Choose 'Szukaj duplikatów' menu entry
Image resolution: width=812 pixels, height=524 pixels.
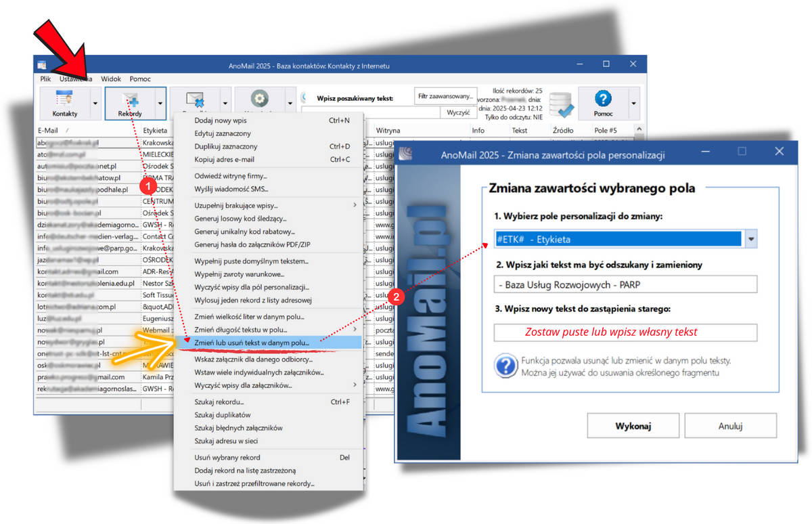coord(269,415)
